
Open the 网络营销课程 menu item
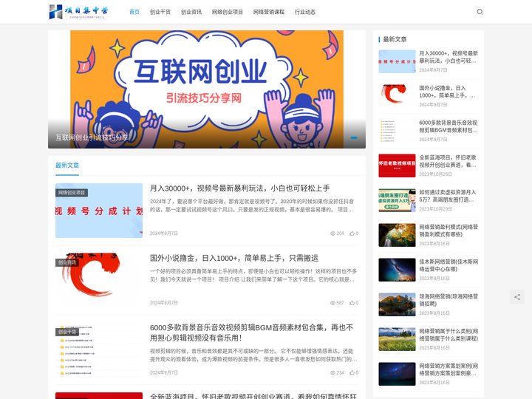tap(269, 12)
